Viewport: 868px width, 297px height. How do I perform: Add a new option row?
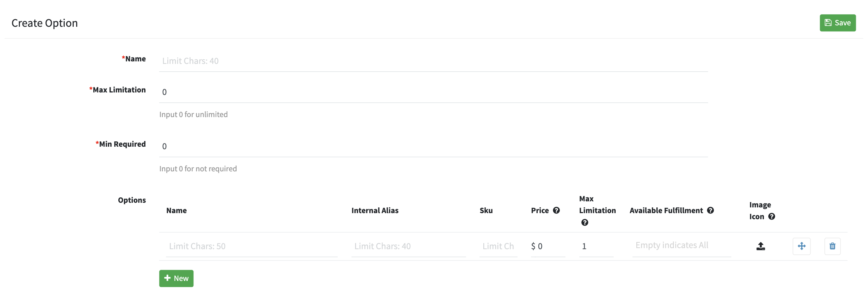tap(176, 278)
